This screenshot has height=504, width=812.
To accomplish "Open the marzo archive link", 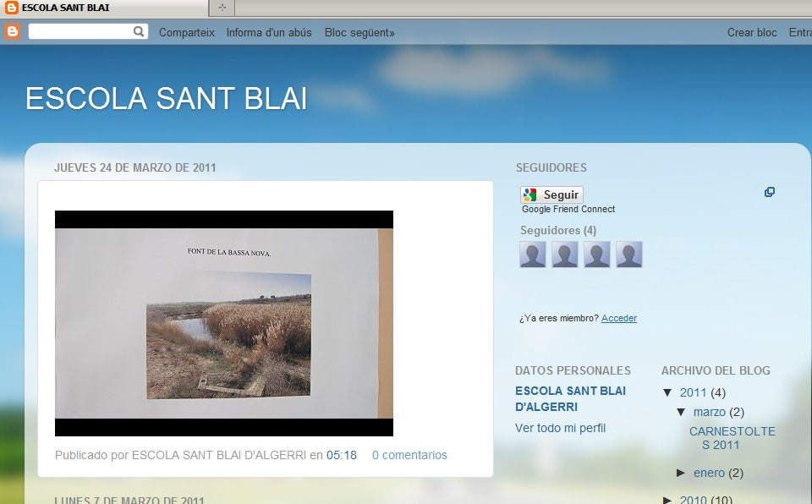I will [x=710, y=413].
